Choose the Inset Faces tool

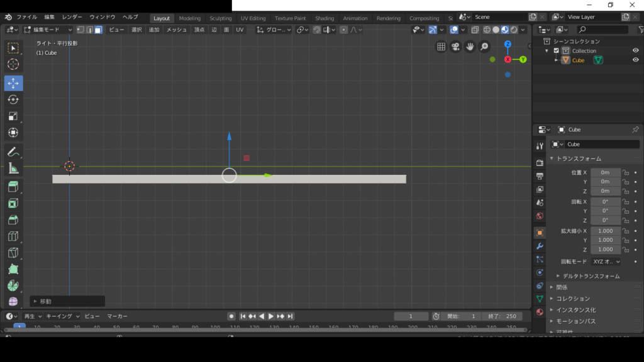click(13, 203)
